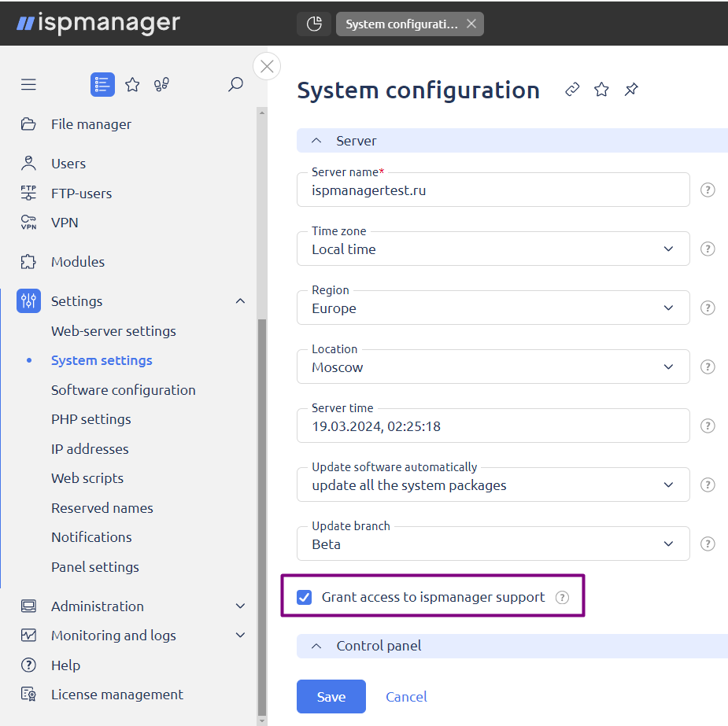The height and width of the screenshot is (726, 728).
Task: Open Notifications settings
Action: pyautogui.click(x=91, y=537)
